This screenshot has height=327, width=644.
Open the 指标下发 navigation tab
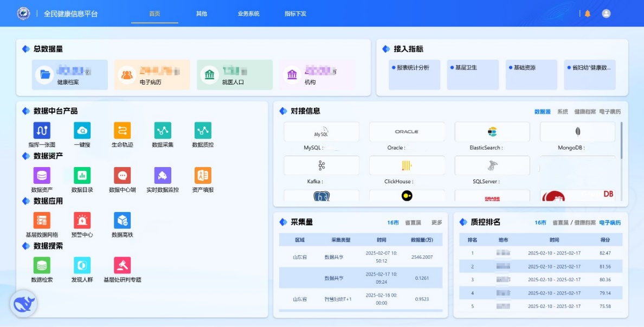point(295,14)
